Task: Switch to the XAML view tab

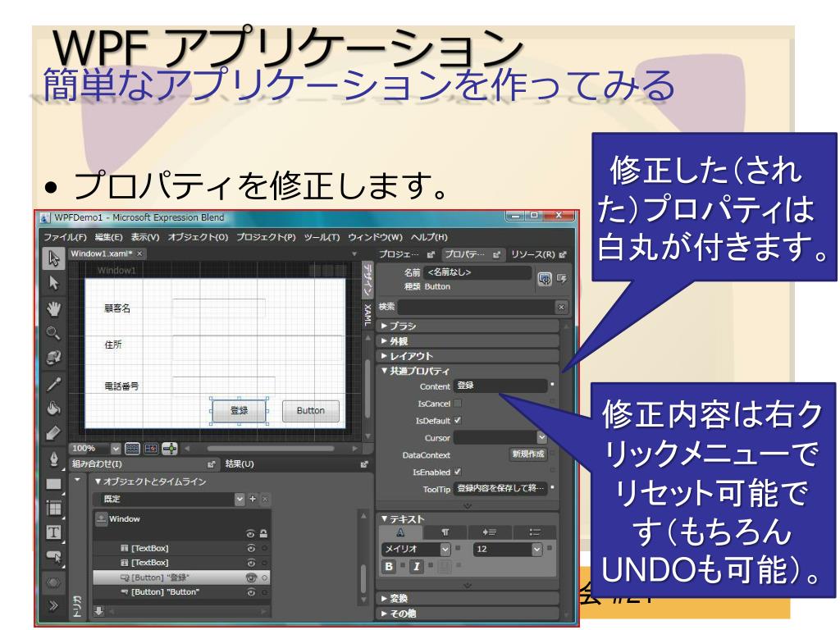Action: [367, 315]
